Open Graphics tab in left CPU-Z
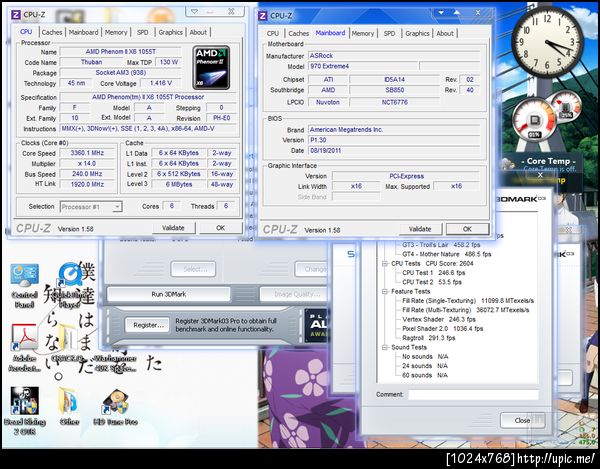 click(170, 33)
